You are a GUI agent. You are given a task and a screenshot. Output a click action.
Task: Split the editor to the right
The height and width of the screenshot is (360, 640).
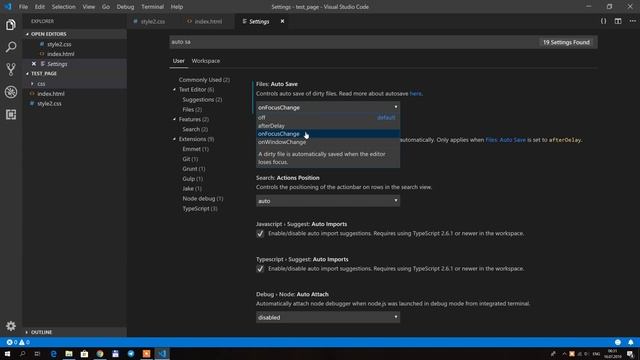tap(618, 21)
